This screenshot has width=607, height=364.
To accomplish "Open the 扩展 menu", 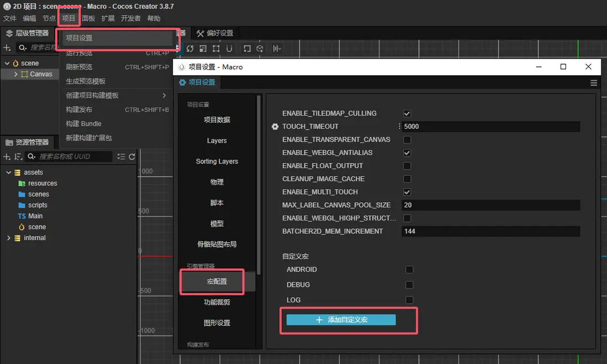I will tap(108, 19).
